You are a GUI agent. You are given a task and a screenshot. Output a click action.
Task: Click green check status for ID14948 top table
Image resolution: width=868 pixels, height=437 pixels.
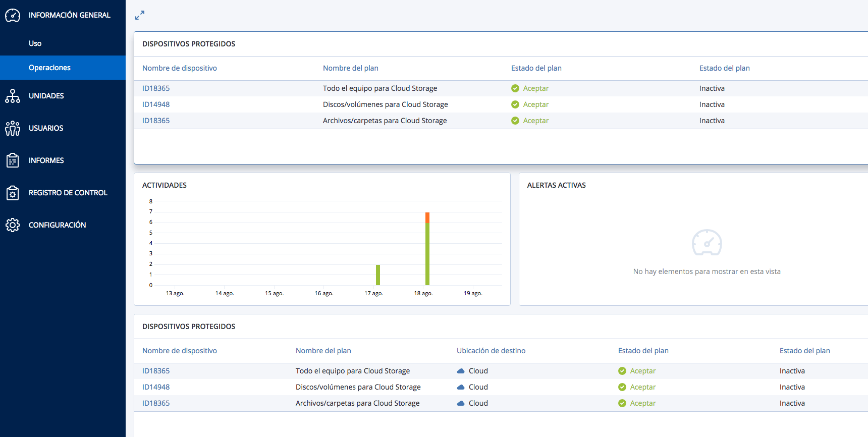click(515, 104)
